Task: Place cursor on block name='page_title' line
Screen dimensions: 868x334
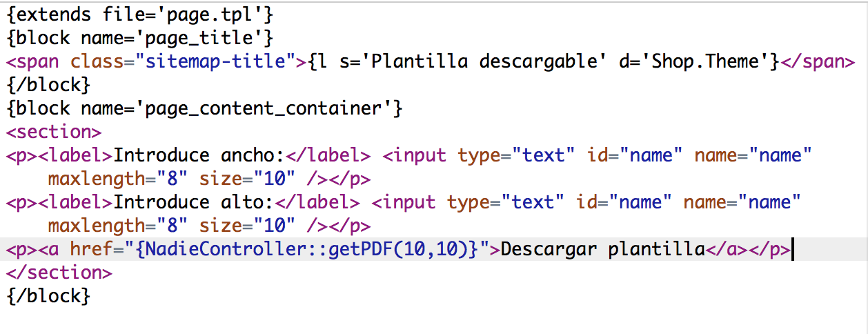Action: pyautogui.click(x=141, y=36)
